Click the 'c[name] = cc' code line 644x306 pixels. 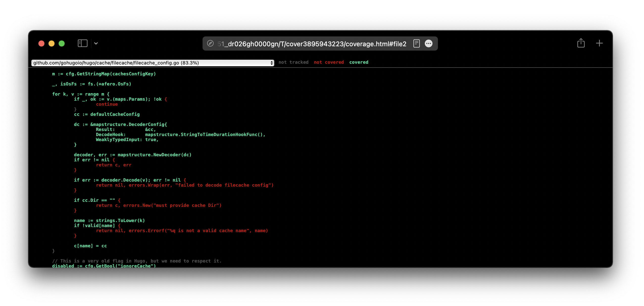pos(90,246)
